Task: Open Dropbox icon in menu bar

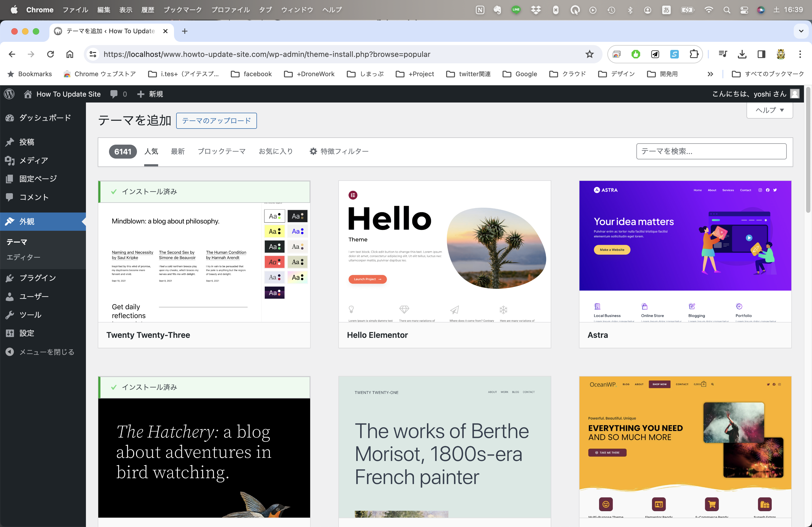Action: pyautogui.click(x=536, y=10)
